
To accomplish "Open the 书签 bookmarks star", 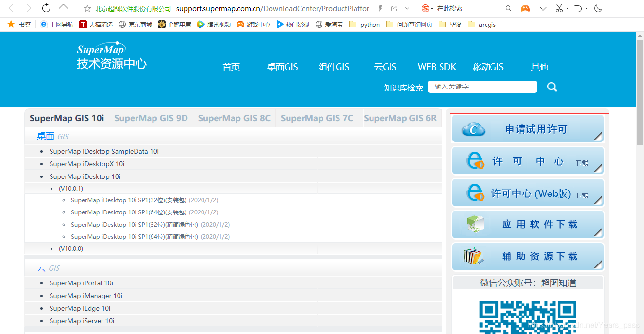I will click(18, 24).
